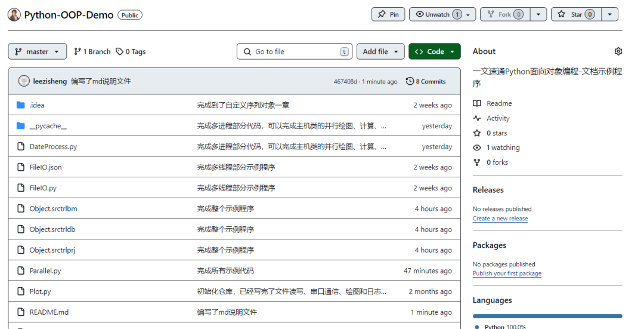This screenshot has height=329, width=644.
Task: Expand the green Code dropdown
Action: point(435,52)
